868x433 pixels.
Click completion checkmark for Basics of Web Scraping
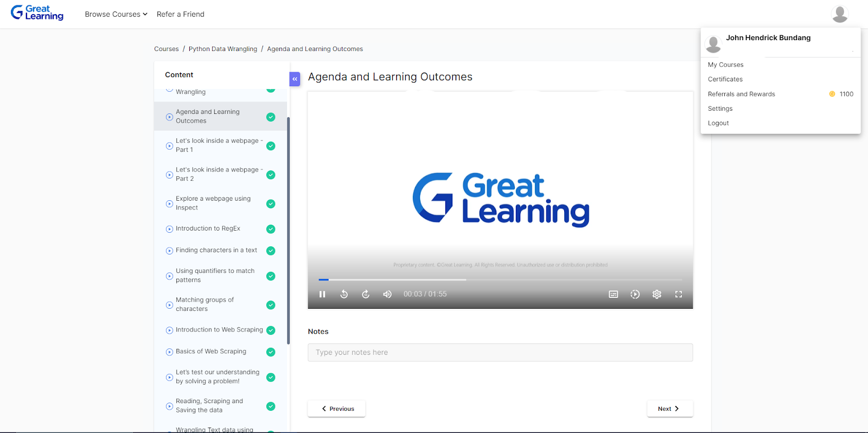point(271,352)
